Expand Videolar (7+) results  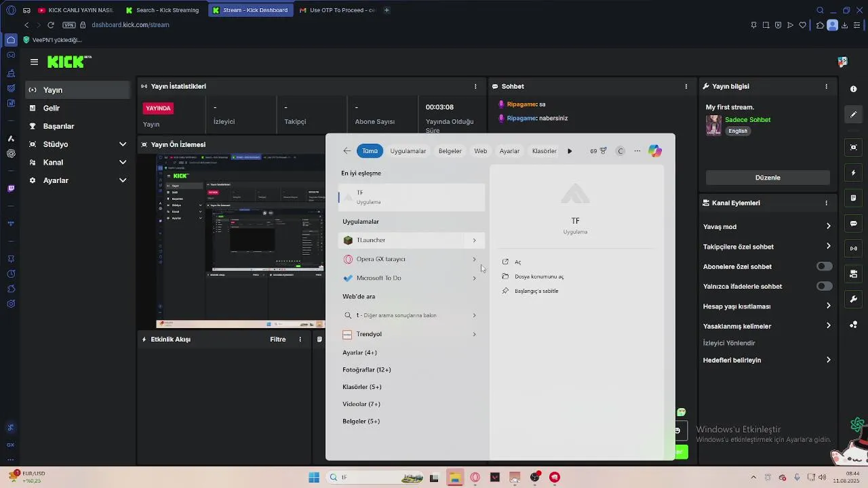click(x=361, y=404)
